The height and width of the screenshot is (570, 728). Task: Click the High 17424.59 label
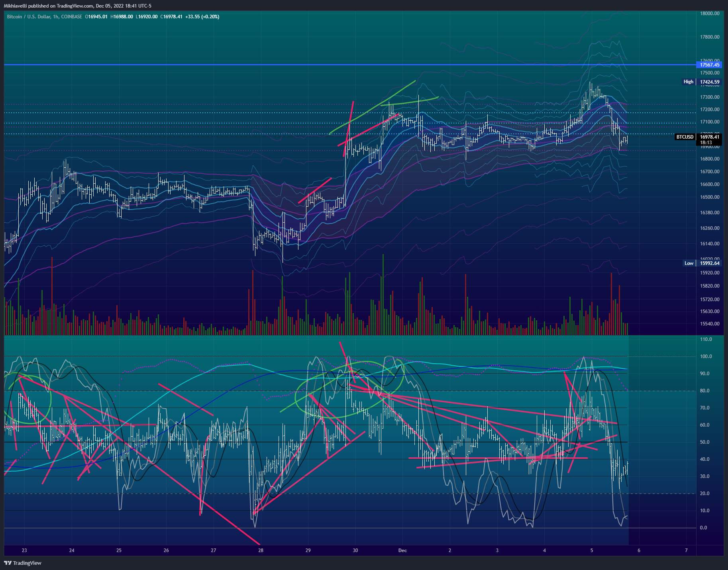[701, 82]
